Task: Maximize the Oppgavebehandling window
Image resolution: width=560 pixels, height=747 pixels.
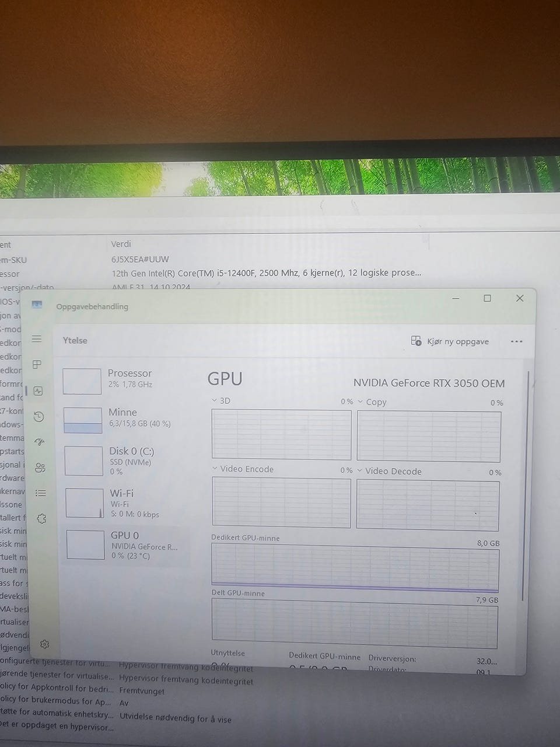Action: (x=487, y=298)
